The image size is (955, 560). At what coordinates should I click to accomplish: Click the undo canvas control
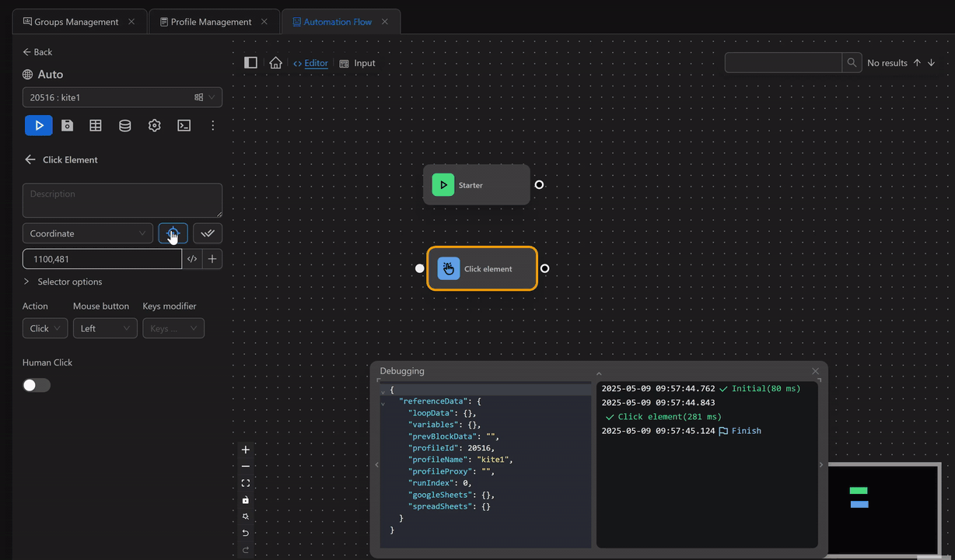(246, 533)
